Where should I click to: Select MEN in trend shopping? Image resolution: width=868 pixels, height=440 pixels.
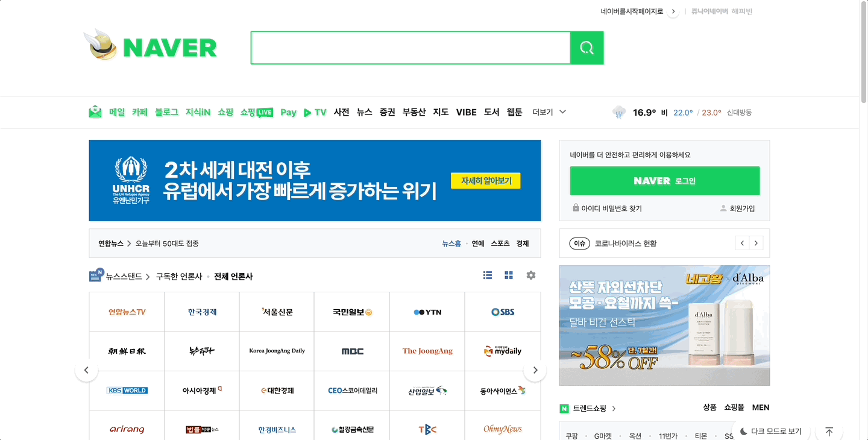point(761,407)
